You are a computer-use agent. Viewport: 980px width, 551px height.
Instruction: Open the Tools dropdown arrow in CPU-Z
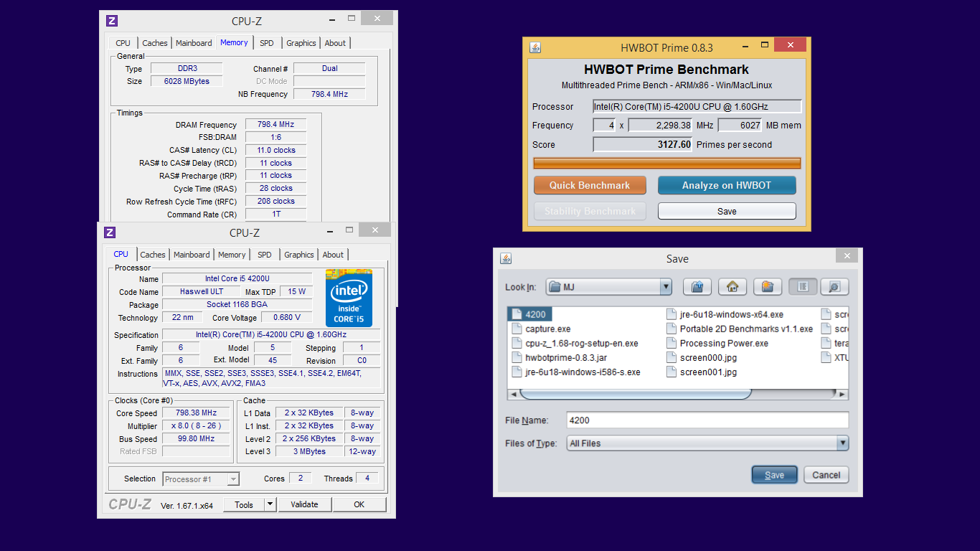(270, 504)
